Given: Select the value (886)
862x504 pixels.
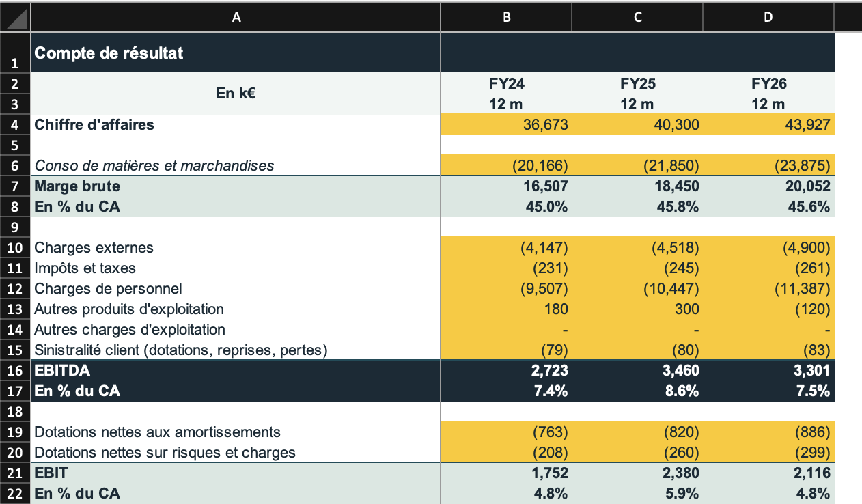Looking at the screenshot, I should [768, 432].
